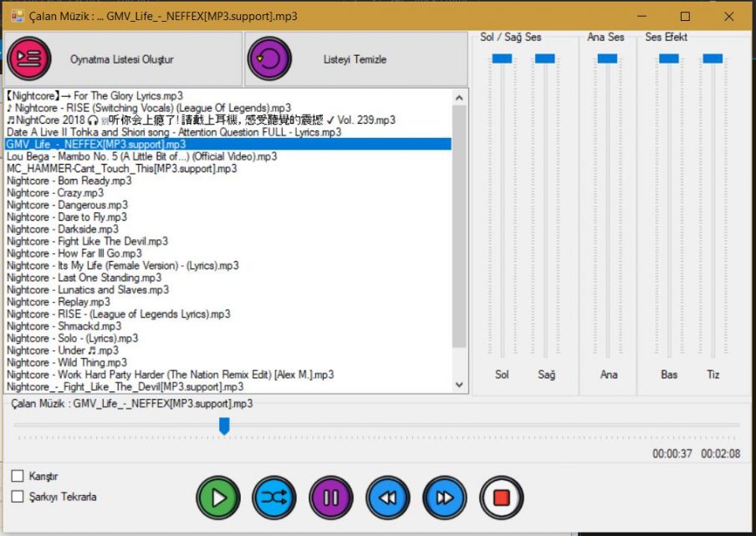The width and height of the screenshot is (756, 536).
Task: Activate the shuffle playback icon
Action: [x=274, y=497]
